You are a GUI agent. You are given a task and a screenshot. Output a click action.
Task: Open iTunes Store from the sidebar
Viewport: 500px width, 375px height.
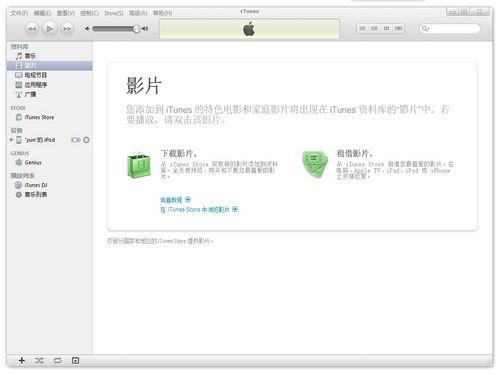point(49,117)
